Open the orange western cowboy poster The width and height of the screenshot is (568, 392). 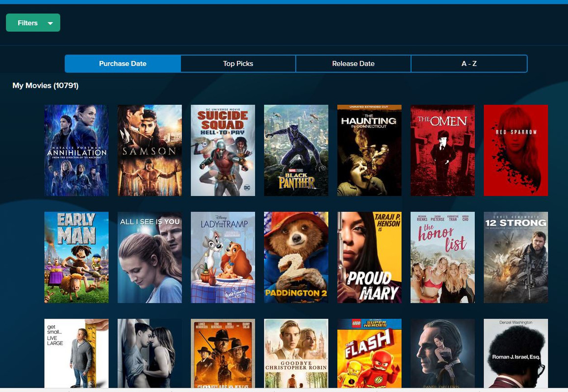click(223, 353)
